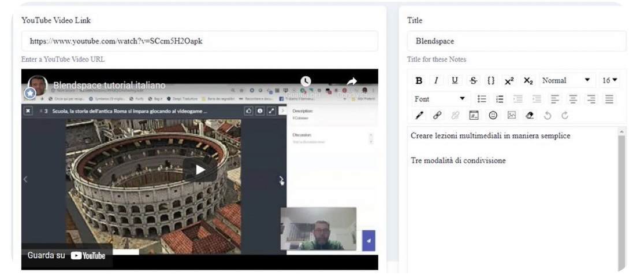
Task: Center align the text
Action: (x=573, y=99)
